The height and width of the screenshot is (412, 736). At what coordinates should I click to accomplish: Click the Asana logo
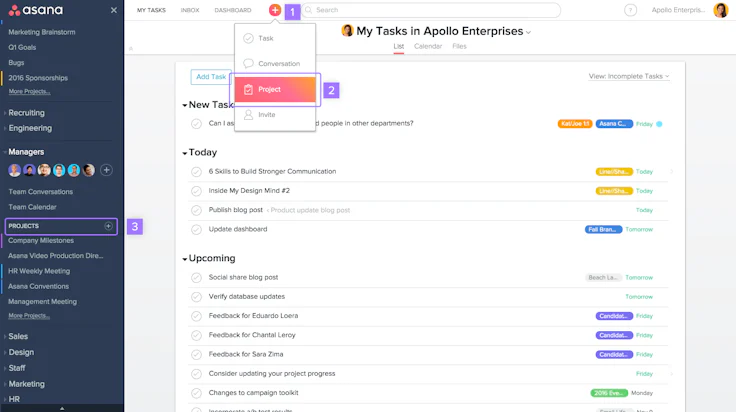(36, 10)
